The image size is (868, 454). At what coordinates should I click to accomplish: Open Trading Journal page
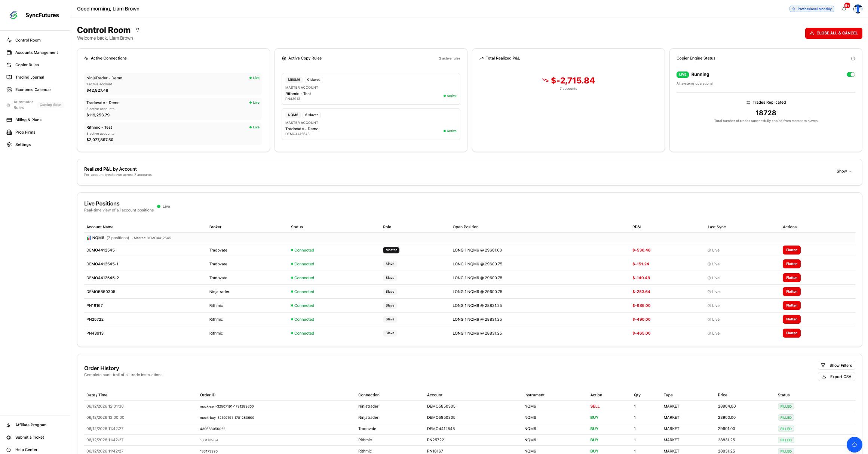coord(30,77)
